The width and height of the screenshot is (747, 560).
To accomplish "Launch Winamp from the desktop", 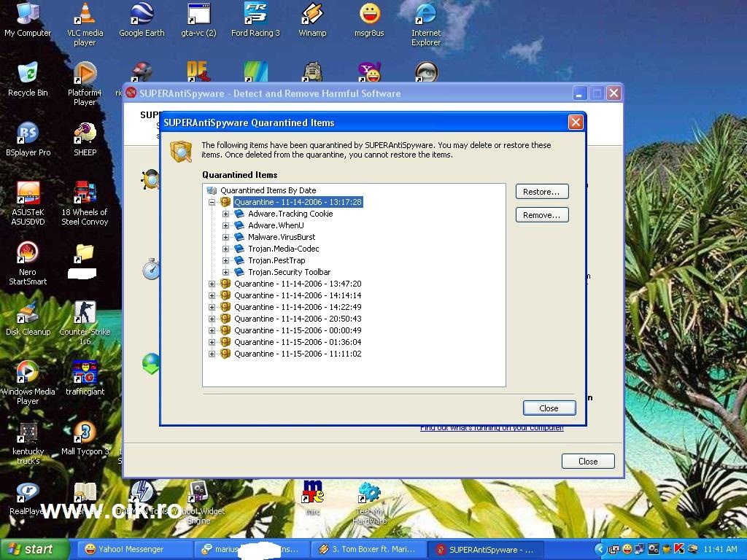I will (312, 20).
